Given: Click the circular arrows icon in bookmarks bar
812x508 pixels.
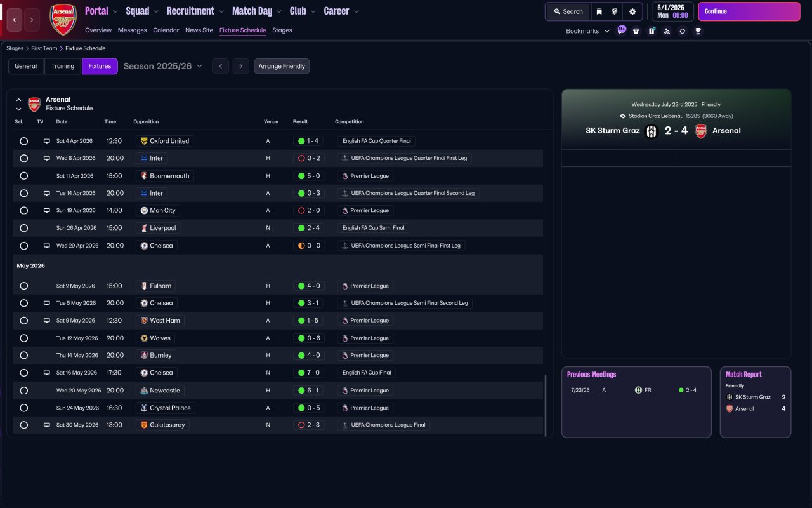Looking at the screenshot, I should click(x=682, y=31).
